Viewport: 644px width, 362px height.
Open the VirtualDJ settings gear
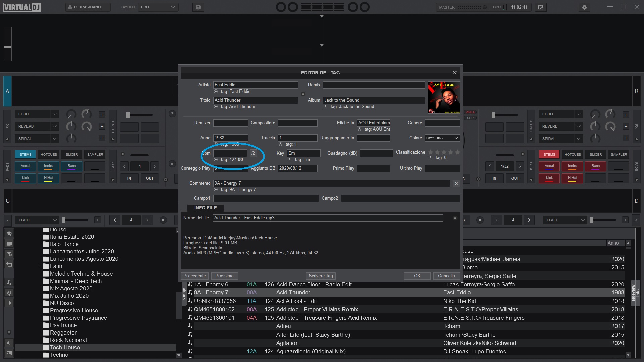click(584, 7)
